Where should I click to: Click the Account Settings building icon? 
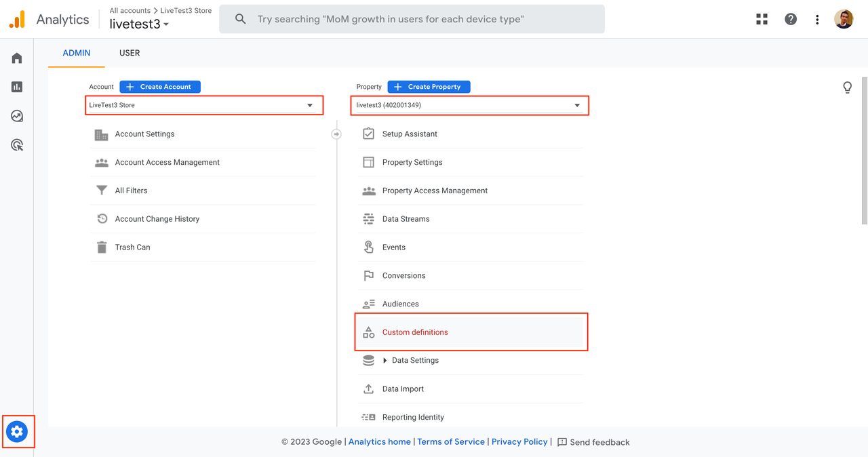pos(102,134)
